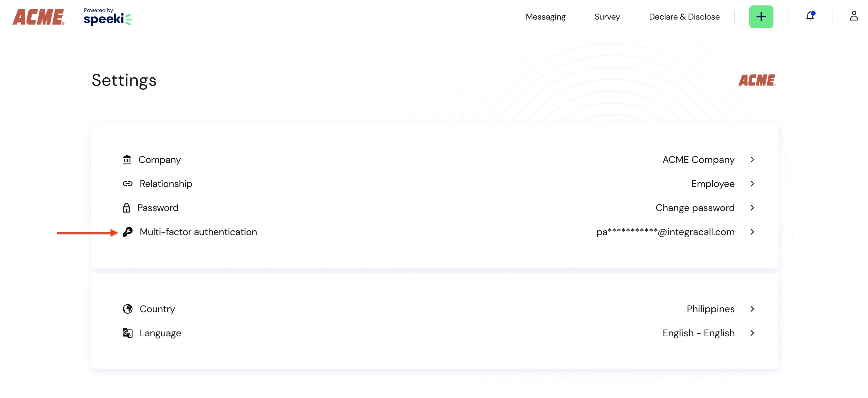Select the Philippines country setting
Screen dimensions: 868x398
710,309
